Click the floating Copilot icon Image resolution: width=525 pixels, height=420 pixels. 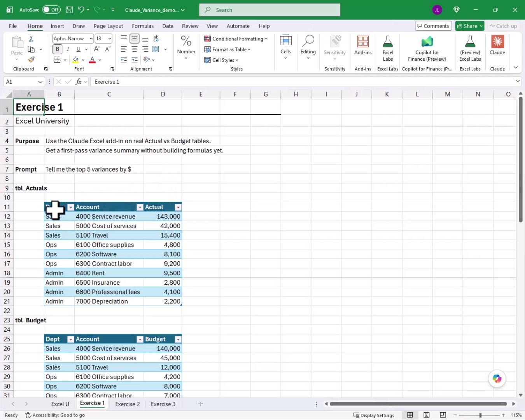tap(497, 378)
